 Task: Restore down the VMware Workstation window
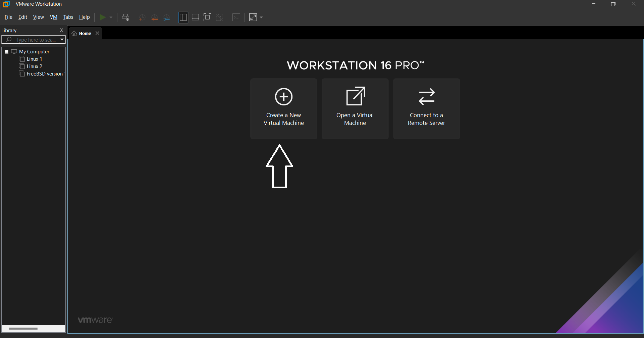[613, 4]
